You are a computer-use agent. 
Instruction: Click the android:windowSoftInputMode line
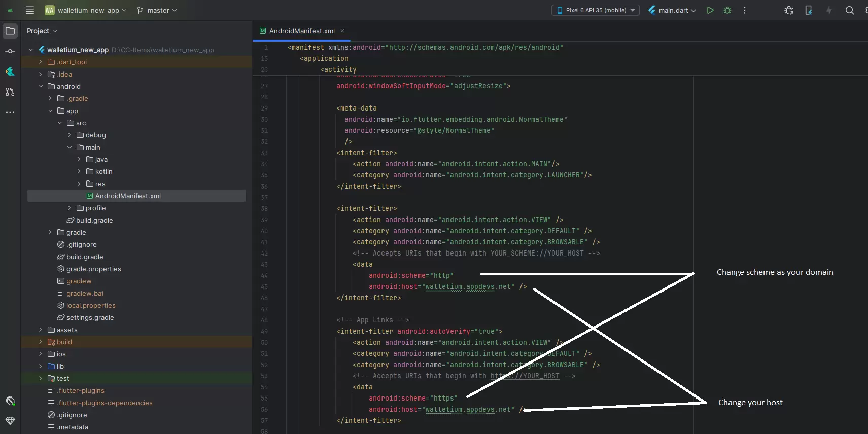point(423,86)
